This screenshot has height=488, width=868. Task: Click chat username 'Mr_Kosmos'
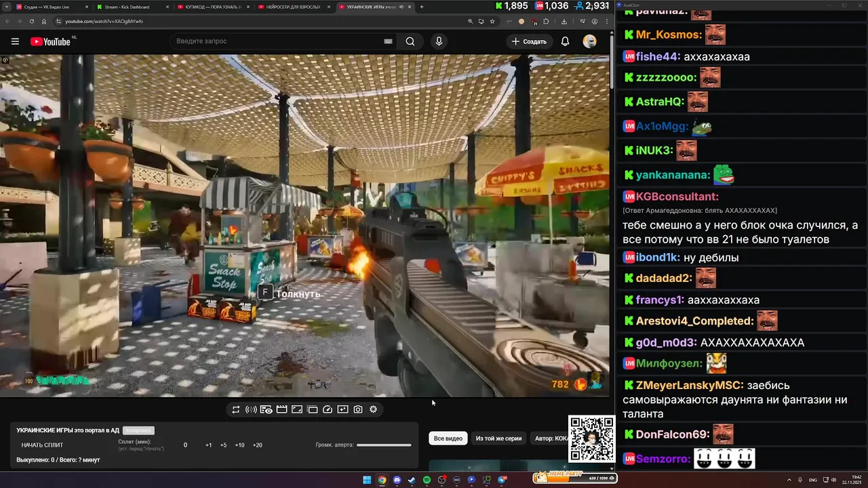click(668, 35)
